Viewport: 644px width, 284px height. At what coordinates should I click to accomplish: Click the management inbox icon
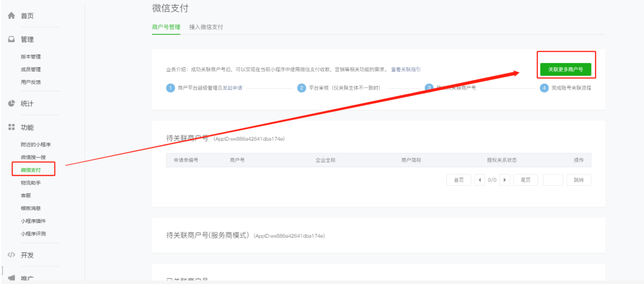coord(12,39)
